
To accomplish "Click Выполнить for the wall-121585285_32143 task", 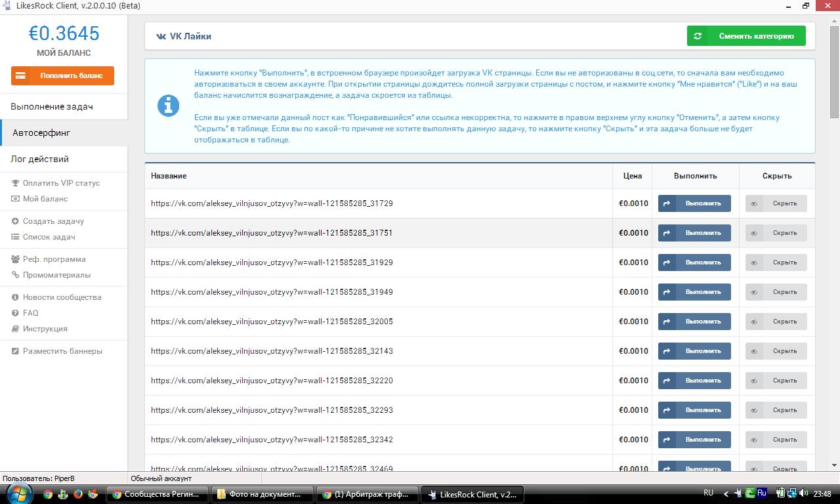I will tap(694, 351).
